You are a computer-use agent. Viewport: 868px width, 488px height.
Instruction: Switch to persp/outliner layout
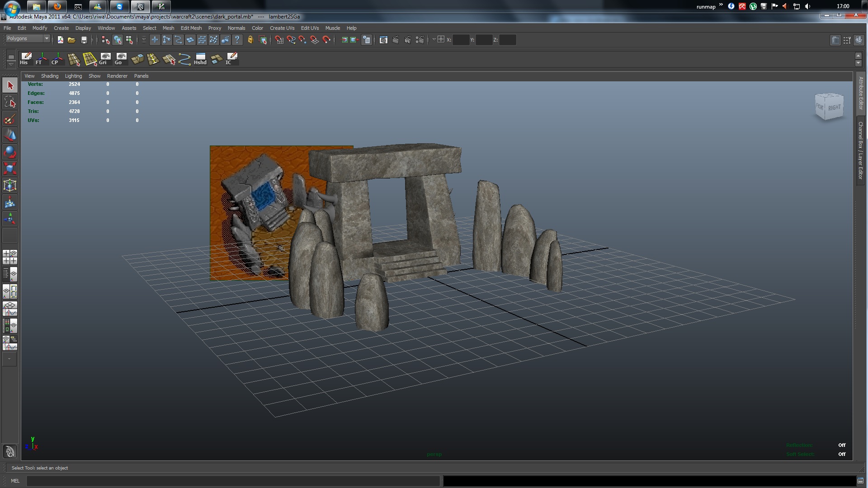pos(10,274)
